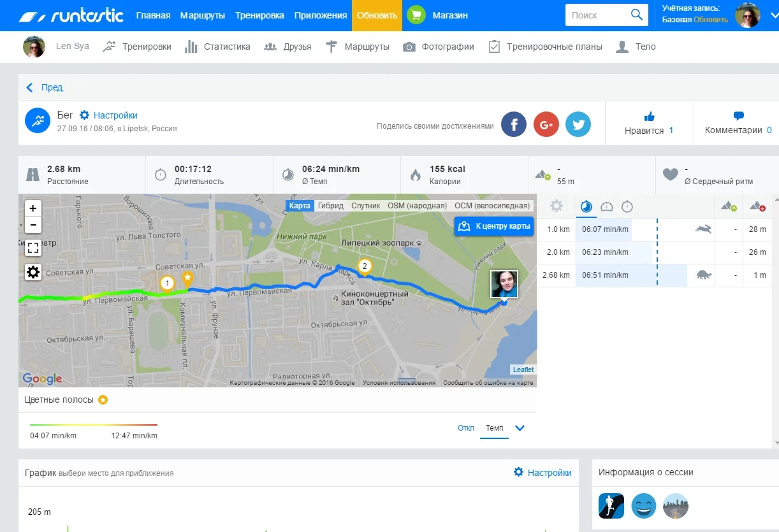Image resolution: width=779 pixels, height=532 pixels.
Task: Zoom in on the map
Action: coord(33,208)
